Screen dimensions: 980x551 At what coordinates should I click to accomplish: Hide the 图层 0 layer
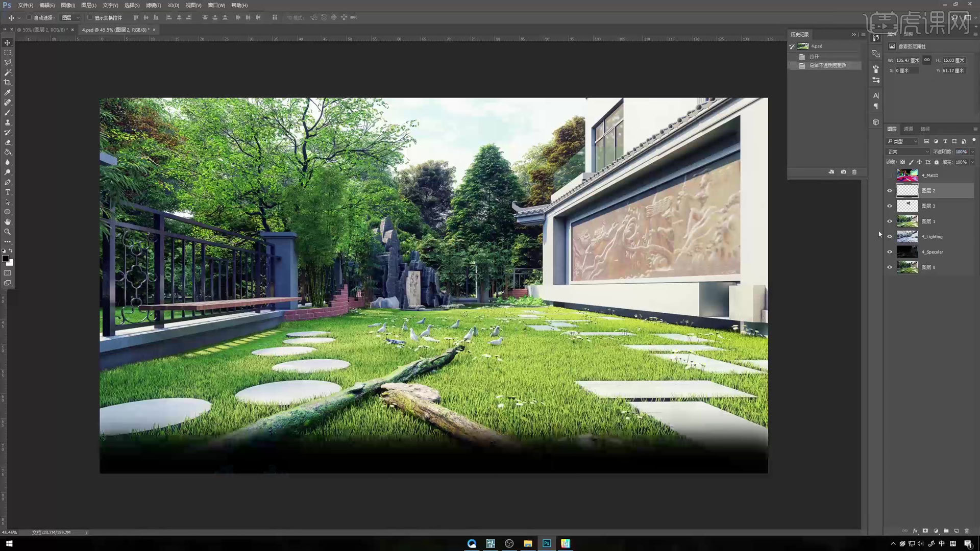pos(890,267)
